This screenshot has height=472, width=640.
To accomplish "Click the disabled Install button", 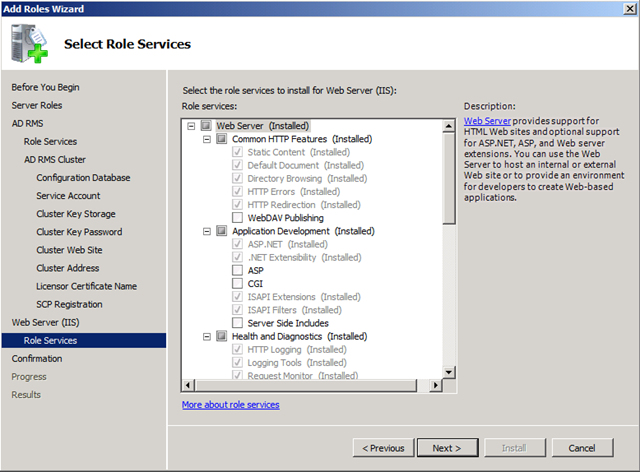I will [x=515, y=448].
